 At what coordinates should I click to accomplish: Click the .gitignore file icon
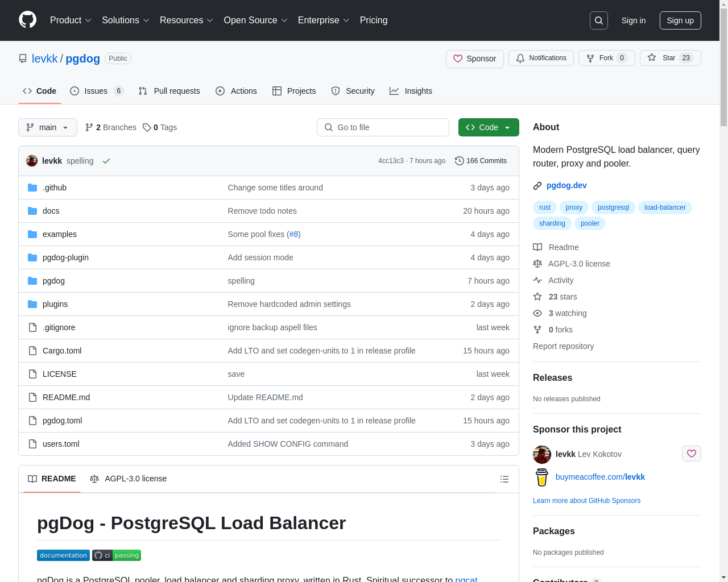pos(32,327)
